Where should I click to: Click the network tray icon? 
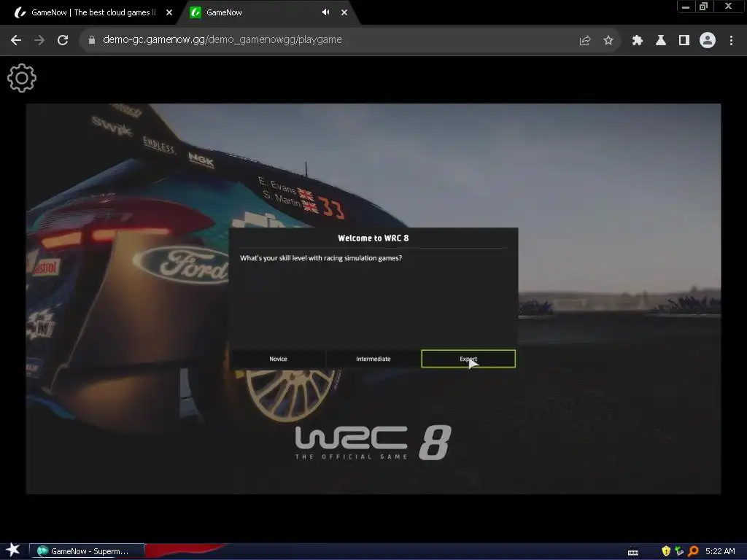pyautogui.click(x=679, y=551)
